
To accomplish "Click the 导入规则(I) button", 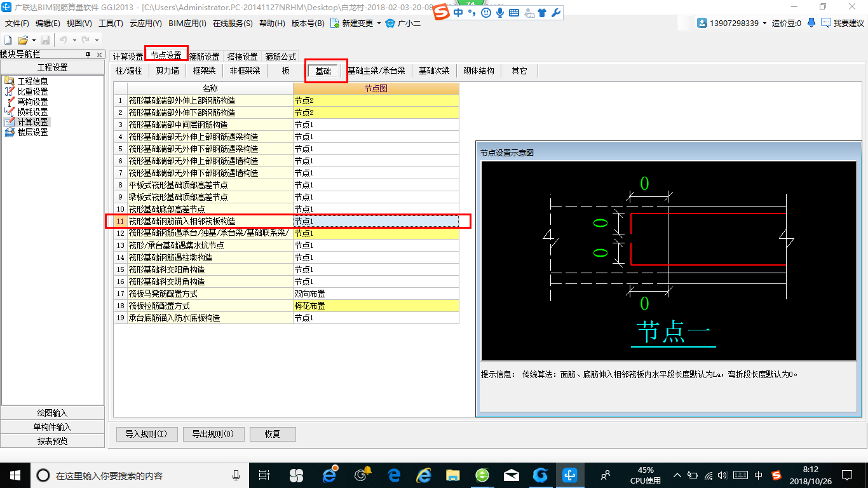I will 146,435.
